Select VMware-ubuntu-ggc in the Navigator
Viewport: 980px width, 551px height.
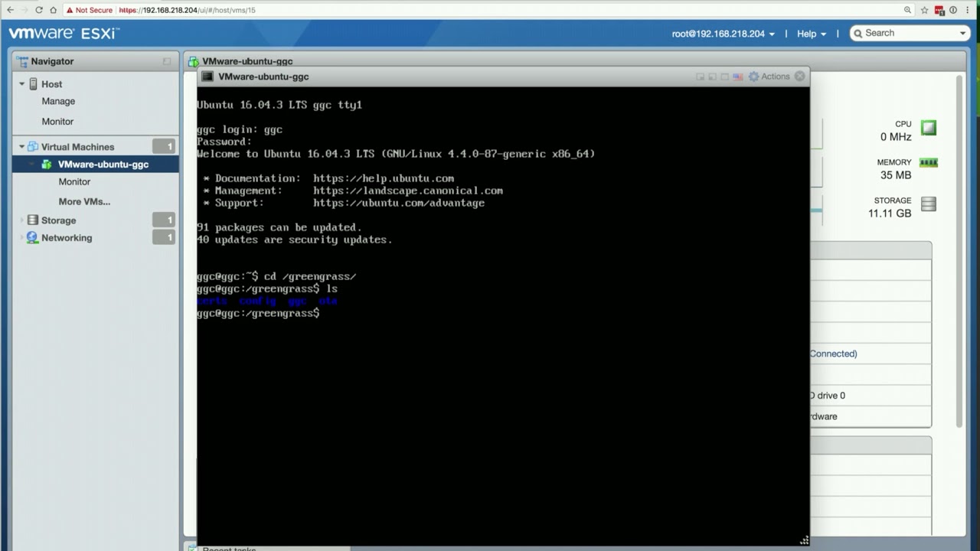click(103, 165)
